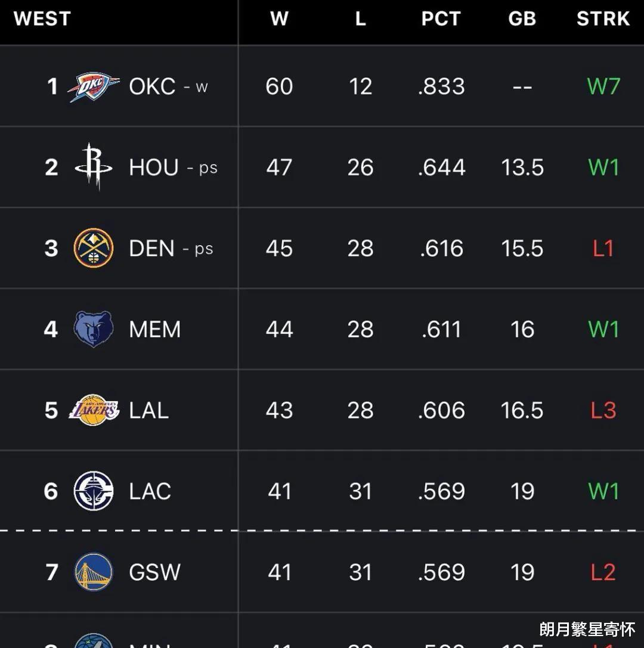
Task: Tap the Los Angeles Lakers logo
Action: pyautogui.click(x=94, y=410)
